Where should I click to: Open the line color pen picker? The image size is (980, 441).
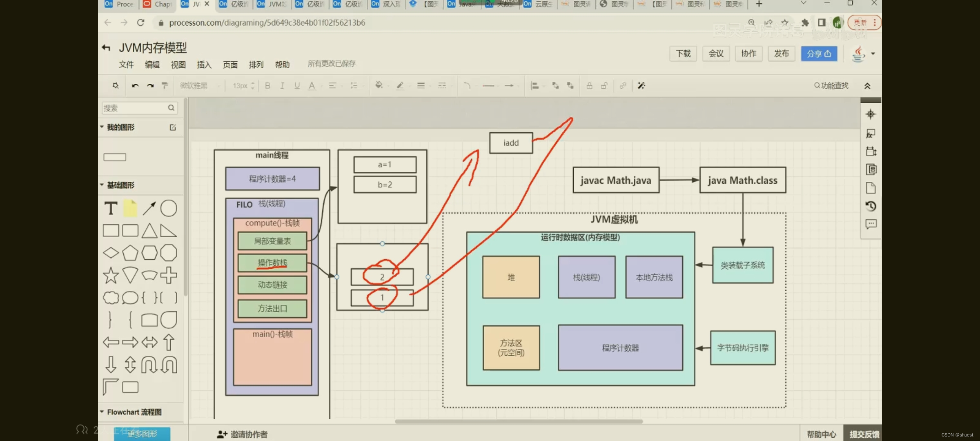[400, 85]
